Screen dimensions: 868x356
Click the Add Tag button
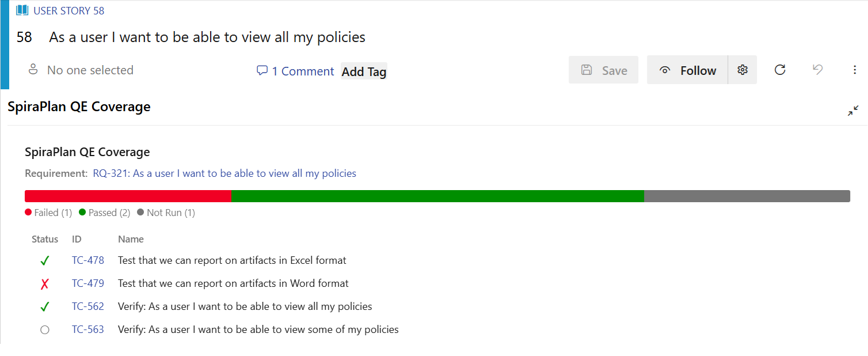pos(364,71)
